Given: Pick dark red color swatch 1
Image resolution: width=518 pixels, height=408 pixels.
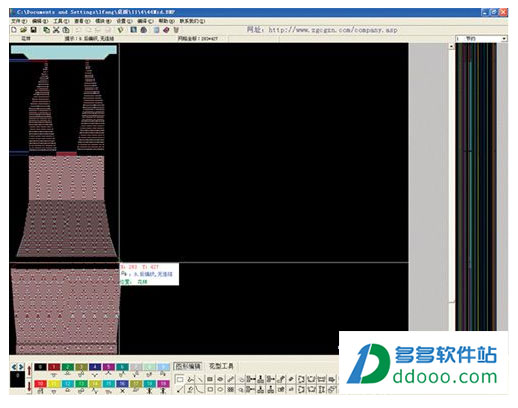Looking at the screenshot, I should point(54,367).
